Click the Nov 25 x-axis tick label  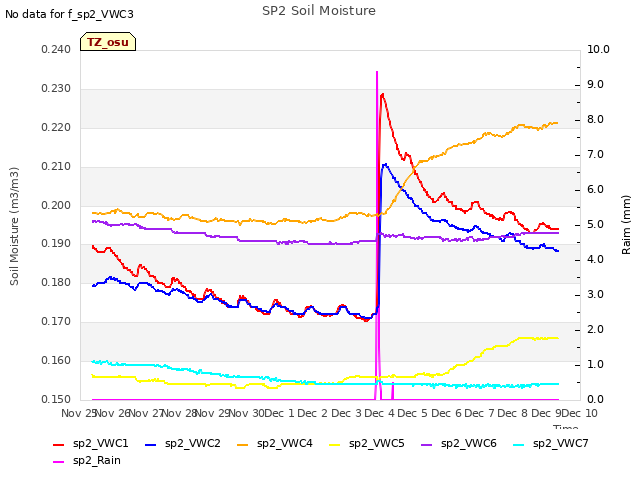(78, 413)
